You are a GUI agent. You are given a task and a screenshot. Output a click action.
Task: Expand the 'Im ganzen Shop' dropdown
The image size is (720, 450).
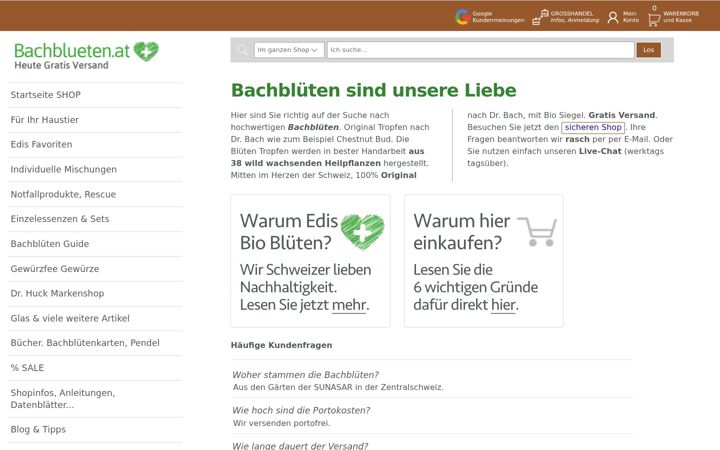(x=289, y=50)
